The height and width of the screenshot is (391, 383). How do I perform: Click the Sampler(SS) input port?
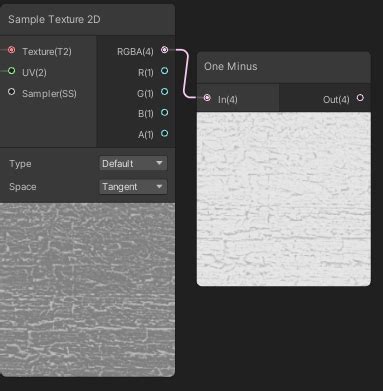pos(12,92)
